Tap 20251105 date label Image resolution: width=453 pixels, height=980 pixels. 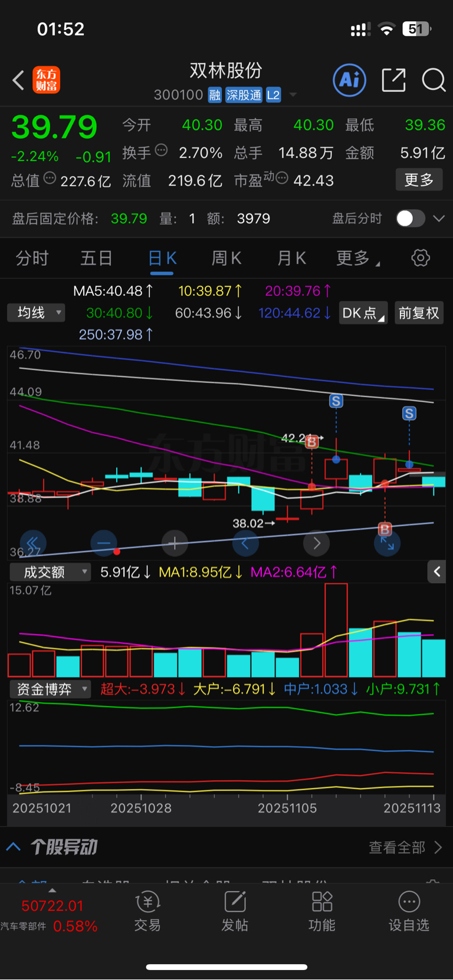(x=287, y=808)
